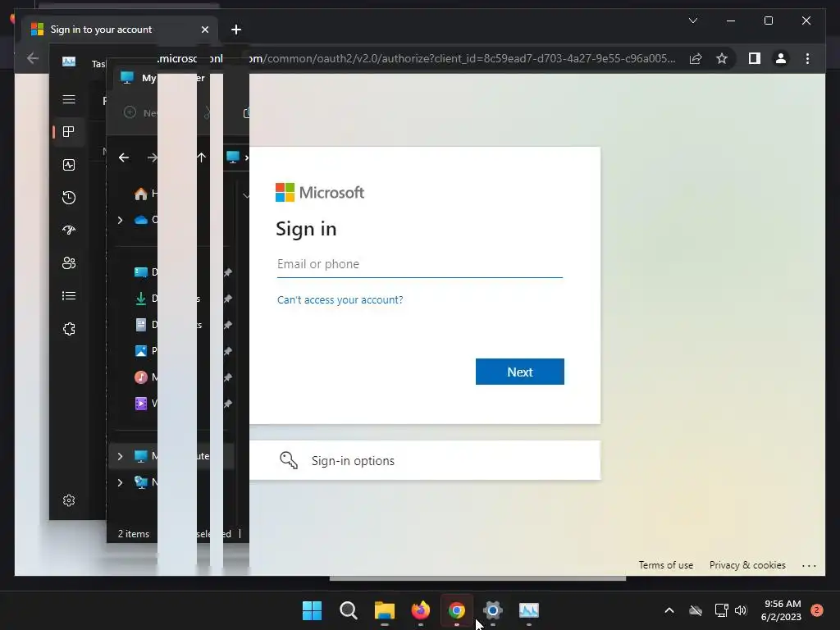The height and width of the screenshot is (630, 840).
Task: Open Services page in Task Manager sidebar
Action: (69, 329)
